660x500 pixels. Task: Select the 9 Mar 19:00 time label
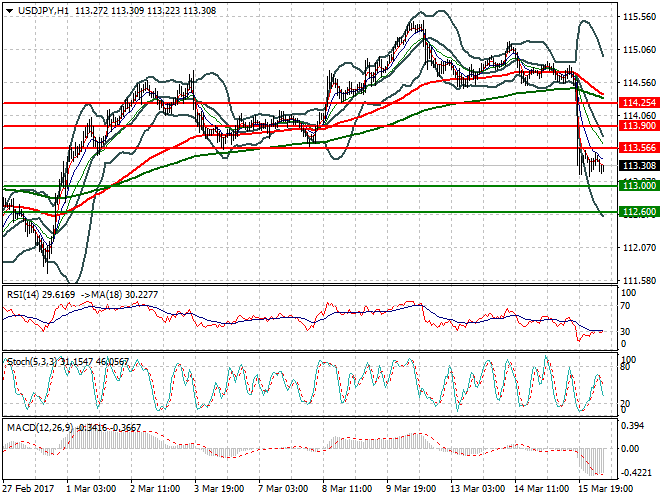point(411,489)
